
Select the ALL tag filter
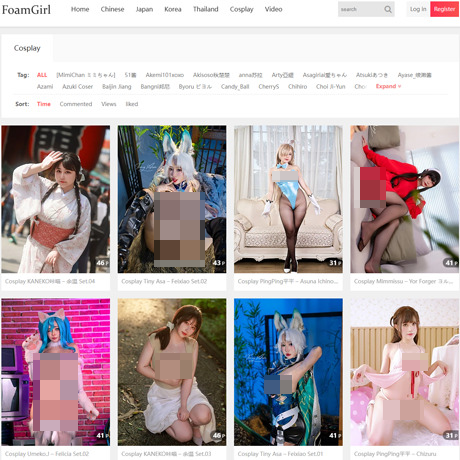pyautogui.click(x=42, y=75)
